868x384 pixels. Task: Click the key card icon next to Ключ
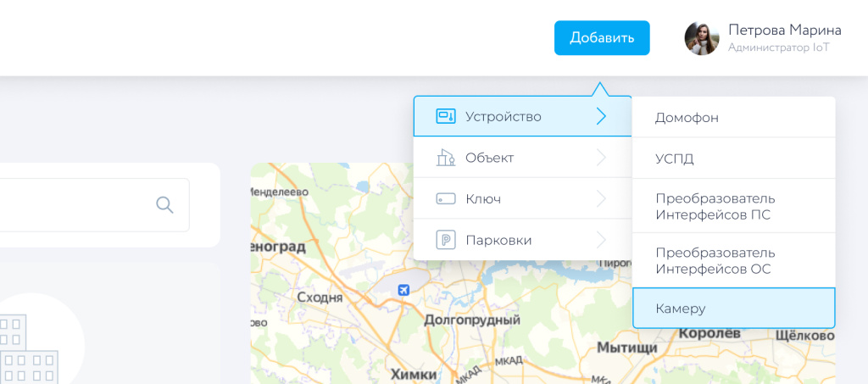[446, 199]
